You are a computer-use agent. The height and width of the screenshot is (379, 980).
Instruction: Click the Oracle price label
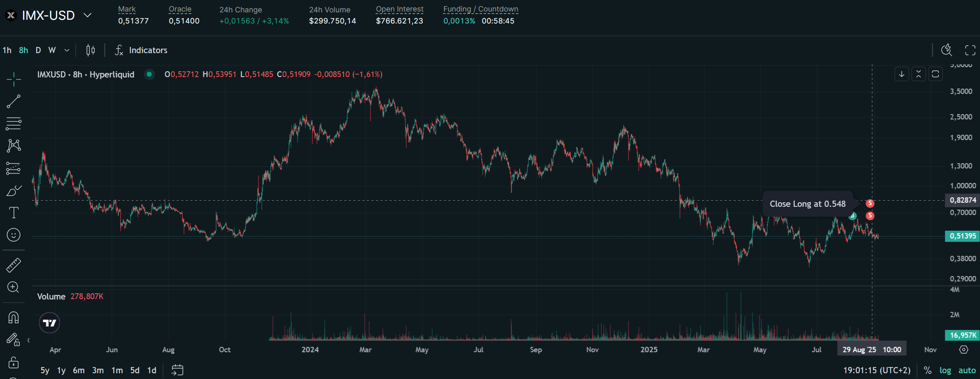[x=180, y=9]
